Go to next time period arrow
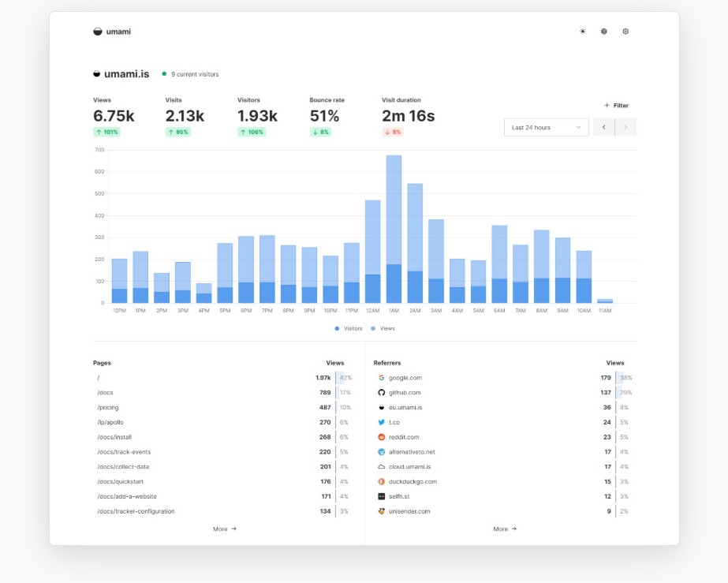728x583 pixels. point(625,127)
